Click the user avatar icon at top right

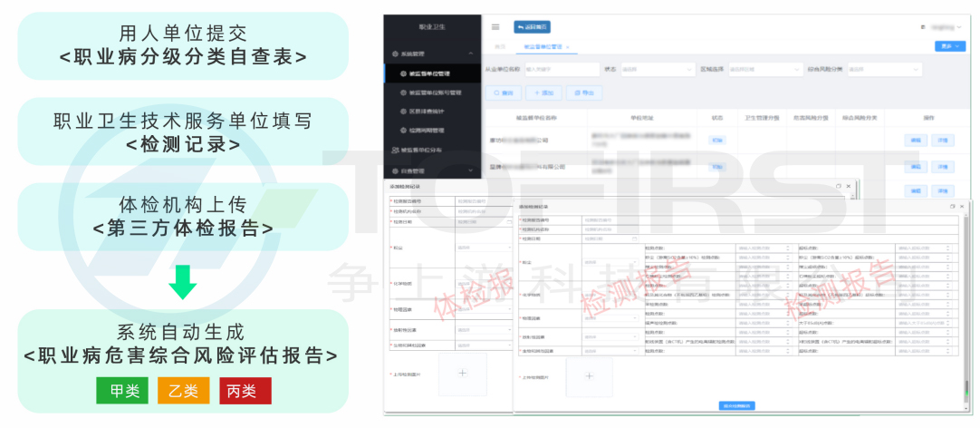pyautogui.click(x=923, y=27)
